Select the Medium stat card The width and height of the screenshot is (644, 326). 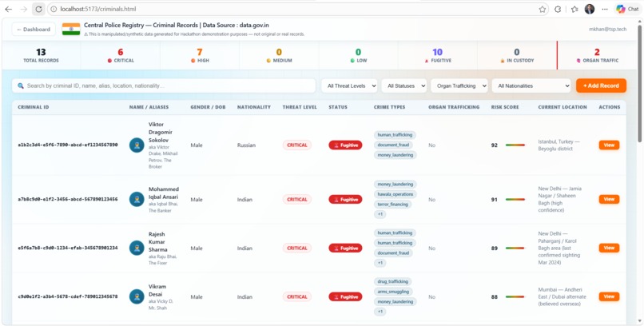[x=279, y=55]
